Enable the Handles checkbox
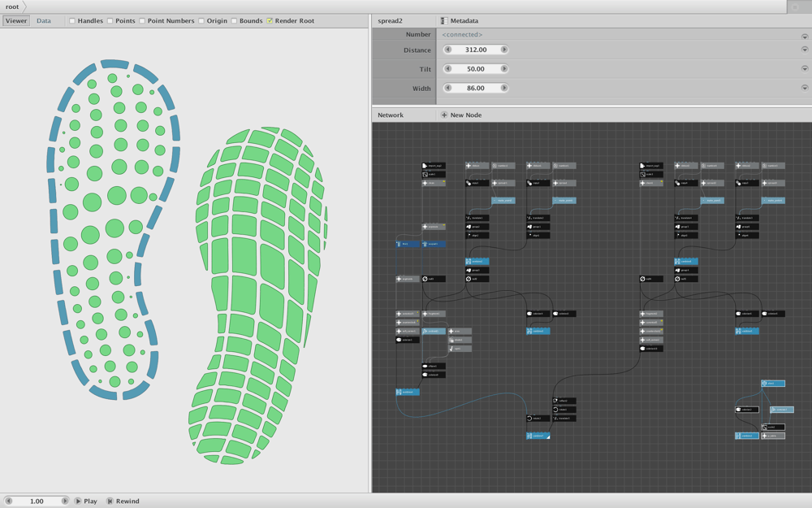 pos(72,21)
